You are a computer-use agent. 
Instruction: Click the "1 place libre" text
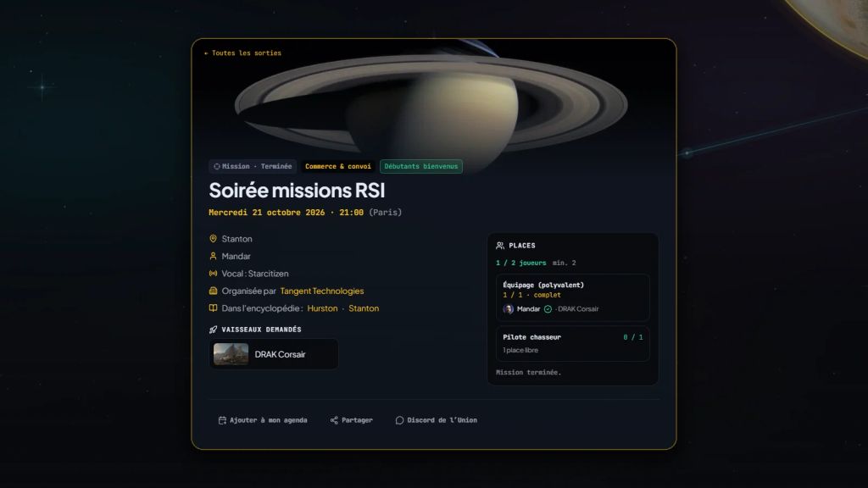coord(520,350)
